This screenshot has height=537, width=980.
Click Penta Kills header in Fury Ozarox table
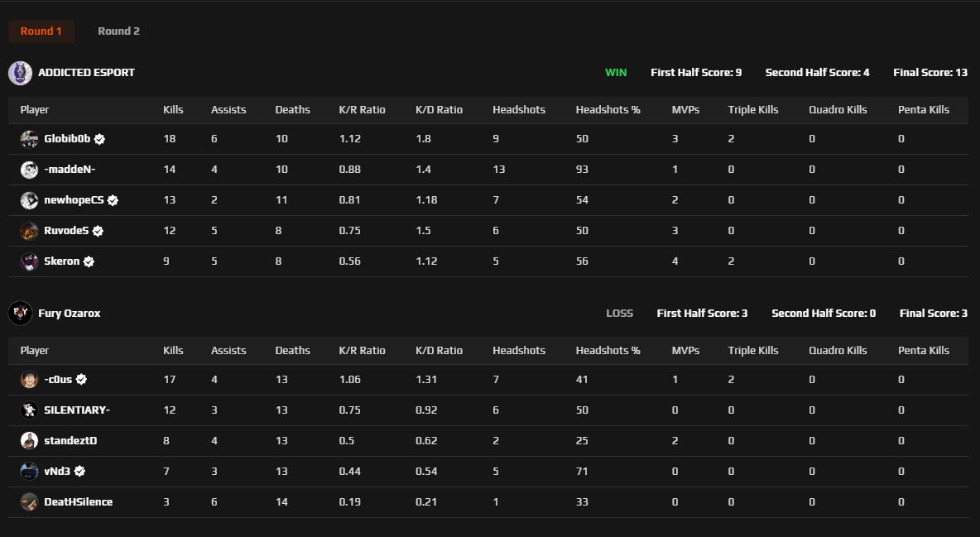(924, 351)
